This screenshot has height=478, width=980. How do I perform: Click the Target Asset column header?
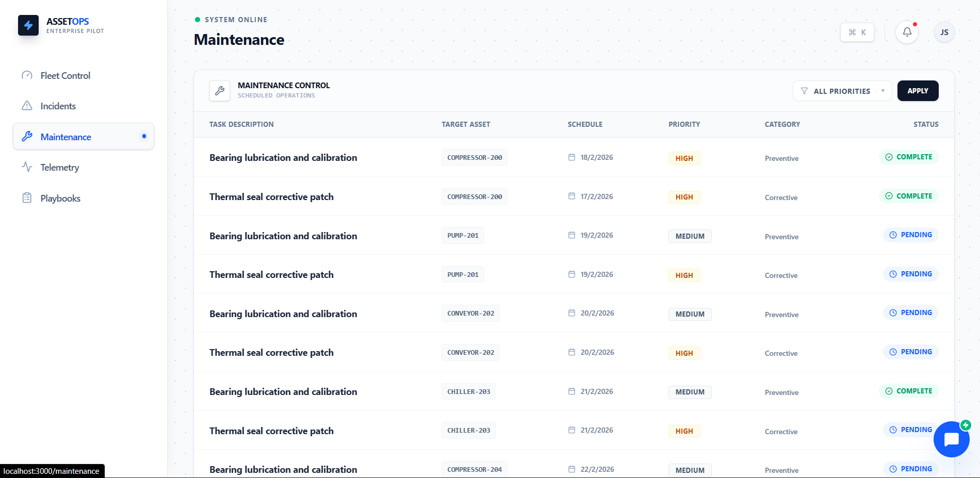coord(466,124)
